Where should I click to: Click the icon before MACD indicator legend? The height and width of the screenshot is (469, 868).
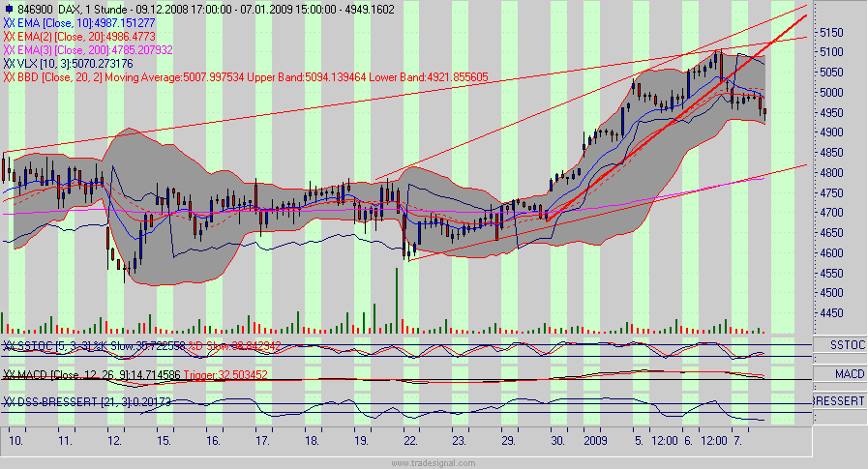click(x=10, y=374)
